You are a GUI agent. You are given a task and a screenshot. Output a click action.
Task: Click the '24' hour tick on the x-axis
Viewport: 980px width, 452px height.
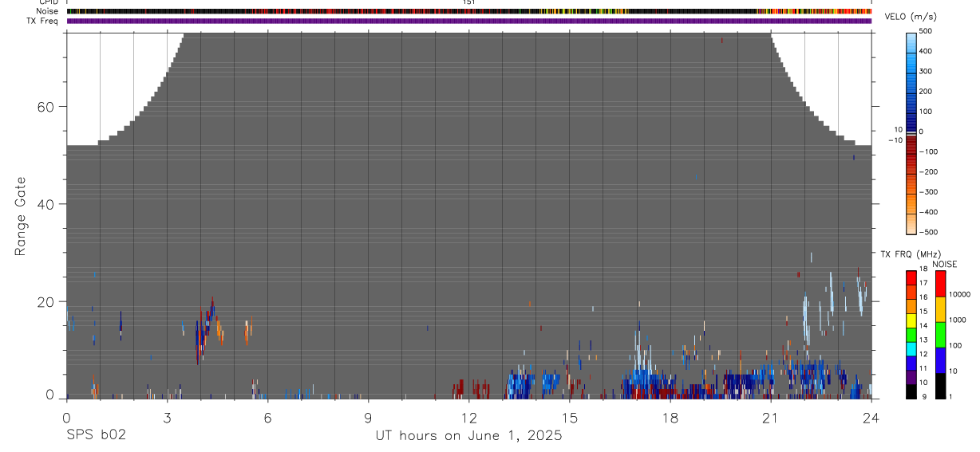tap(871, 417)
